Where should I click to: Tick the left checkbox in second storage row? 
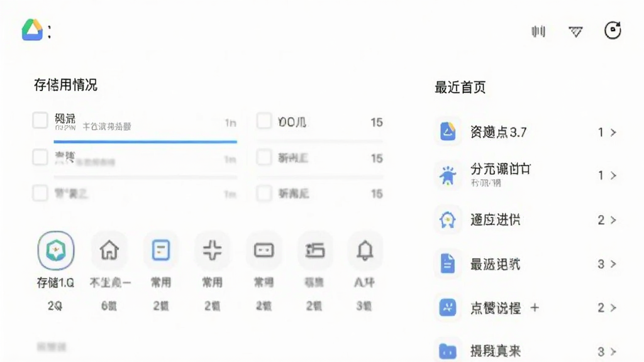(x=40, y=157)
